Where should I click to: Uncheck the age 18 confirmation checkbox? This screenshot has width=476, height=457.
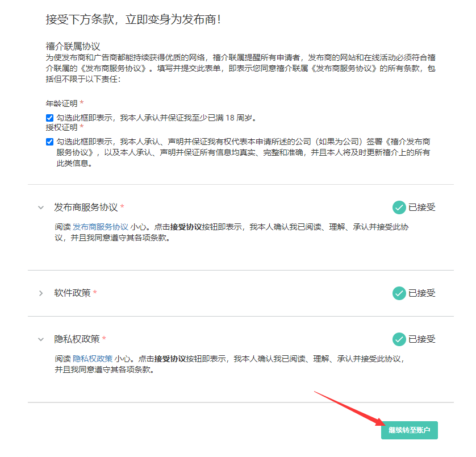50,118
